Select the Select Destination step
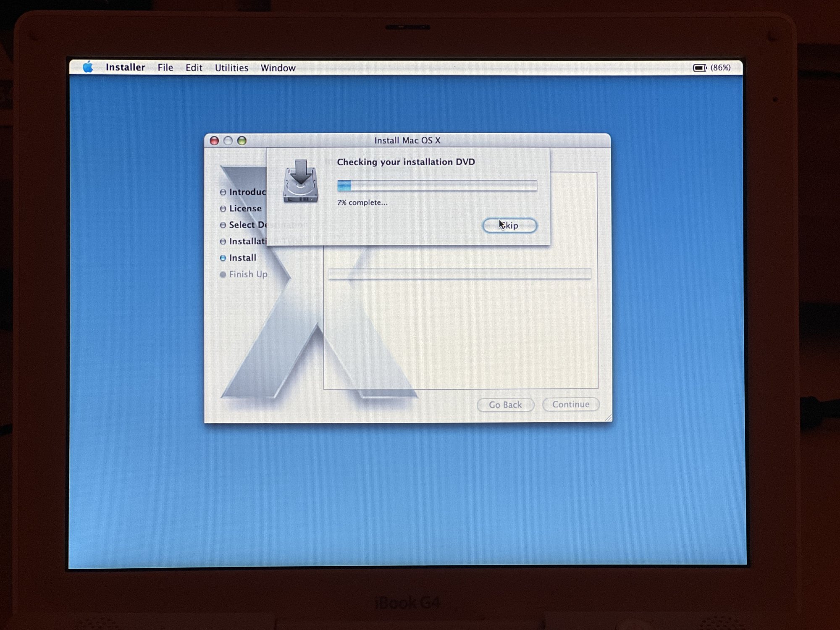 [x=243, y=225]
